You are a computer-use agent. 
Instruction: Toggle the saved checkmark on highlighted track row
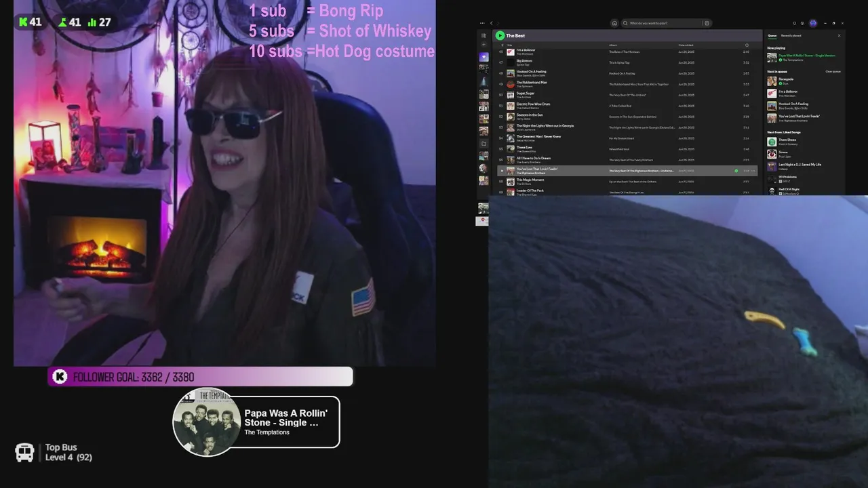tap(736, 171)
